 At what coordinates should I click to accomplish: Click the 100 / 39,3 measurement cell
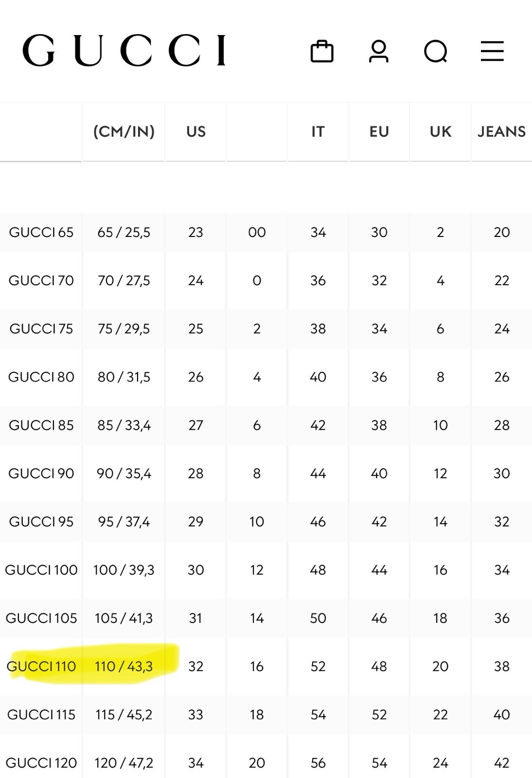[124, 570]
